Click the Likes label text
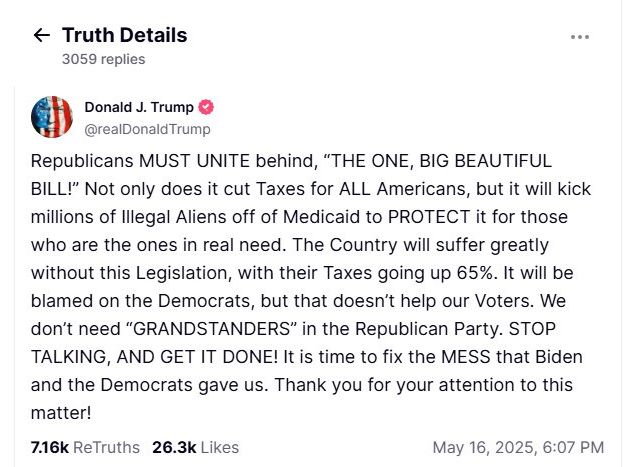634x467 pixels. [220, 448]
